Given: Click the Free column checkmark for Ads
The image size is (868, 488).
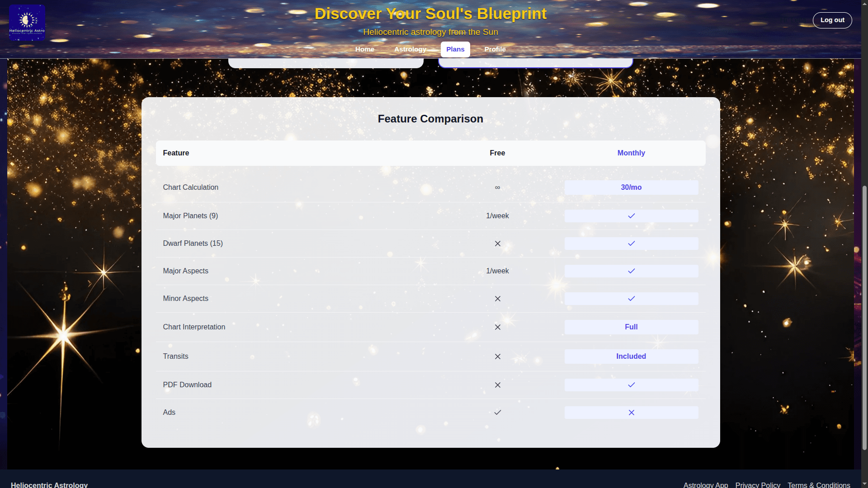Looking at the screenshot, I should [x=497, y=412].
